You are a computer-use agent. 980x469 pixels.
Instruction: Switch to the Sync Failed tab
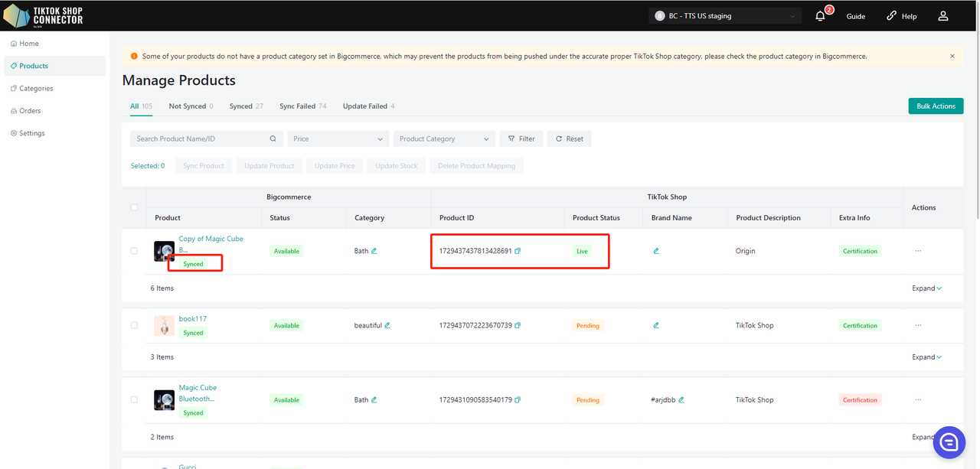(302, 106)
